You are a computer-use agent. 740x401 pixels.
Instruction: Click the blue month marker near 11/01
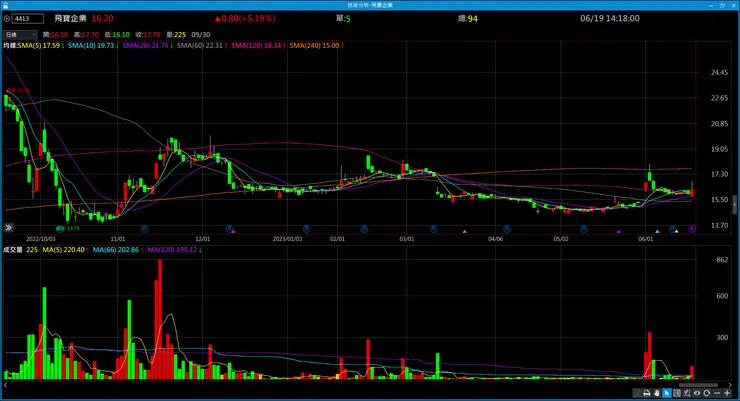click(144, 229)
